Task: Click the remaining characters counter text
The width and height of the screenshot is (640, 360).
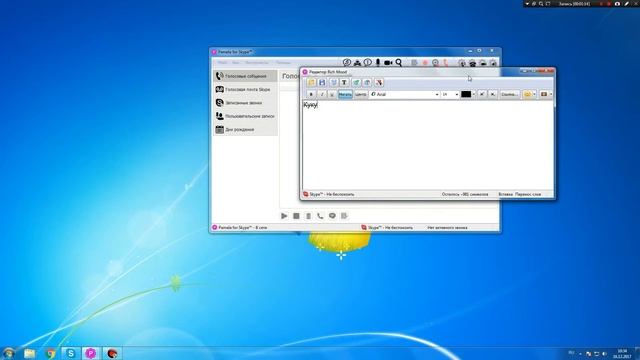Action: (464, 194)
